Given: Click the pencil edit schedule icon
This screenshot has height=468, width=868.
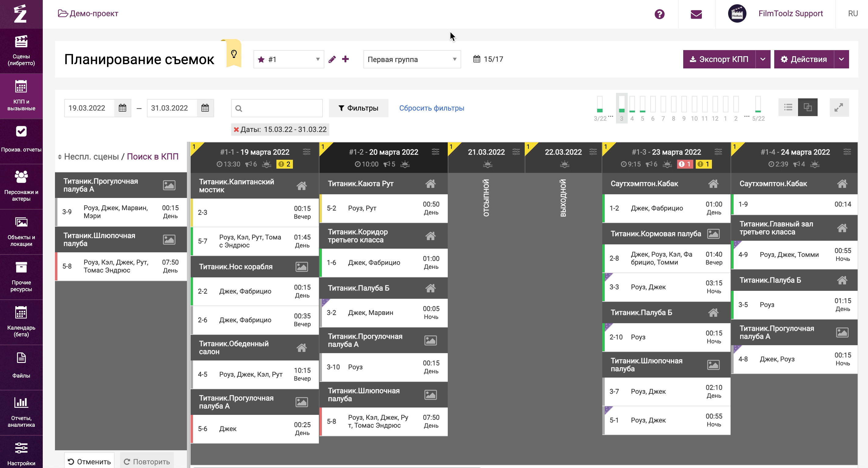Looking at the screenshot, I should point(332,60).
